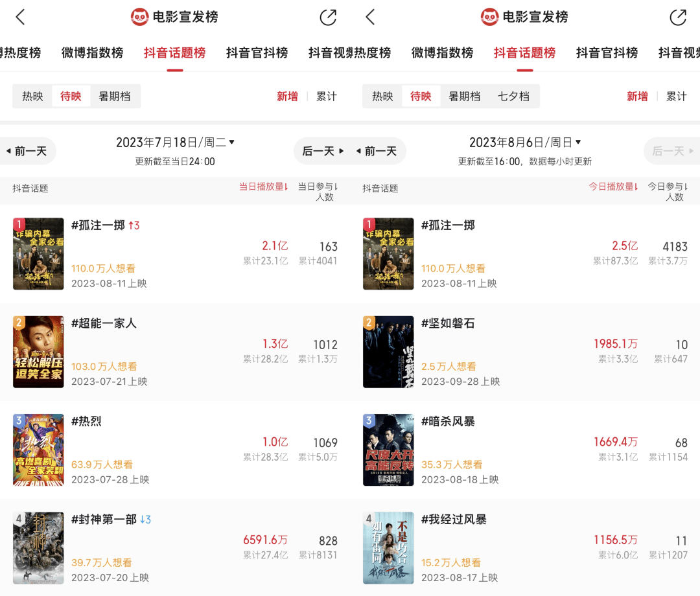Sort by 今日参与人数 column arrow
Screen dimensions: 700x596
point(686,187)
